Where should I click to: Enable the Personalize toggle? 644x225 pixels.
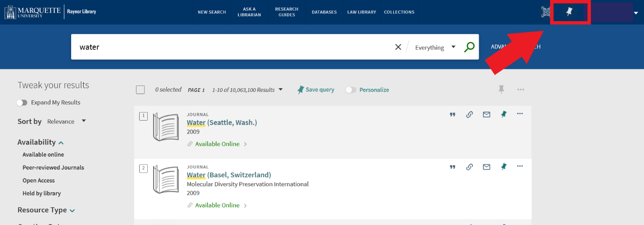[x=351, y=90]
